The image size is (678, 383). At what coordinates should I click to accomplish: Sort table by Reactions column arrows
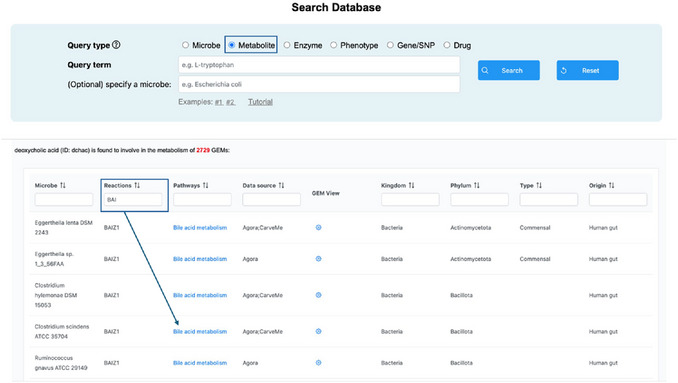pos(137,185)
